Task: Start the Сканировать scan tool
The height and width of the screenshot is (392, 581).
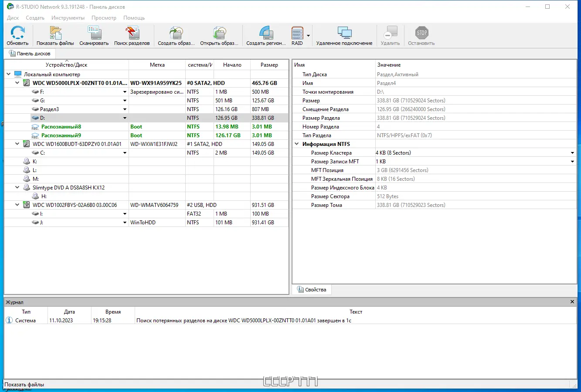Action: point(94,33)
